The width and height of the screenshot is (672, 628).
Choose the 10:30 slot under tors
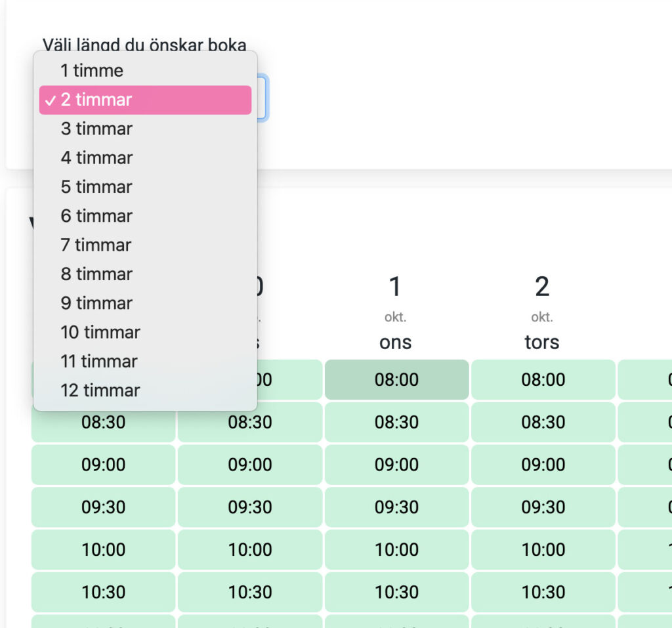click(543, 592)
